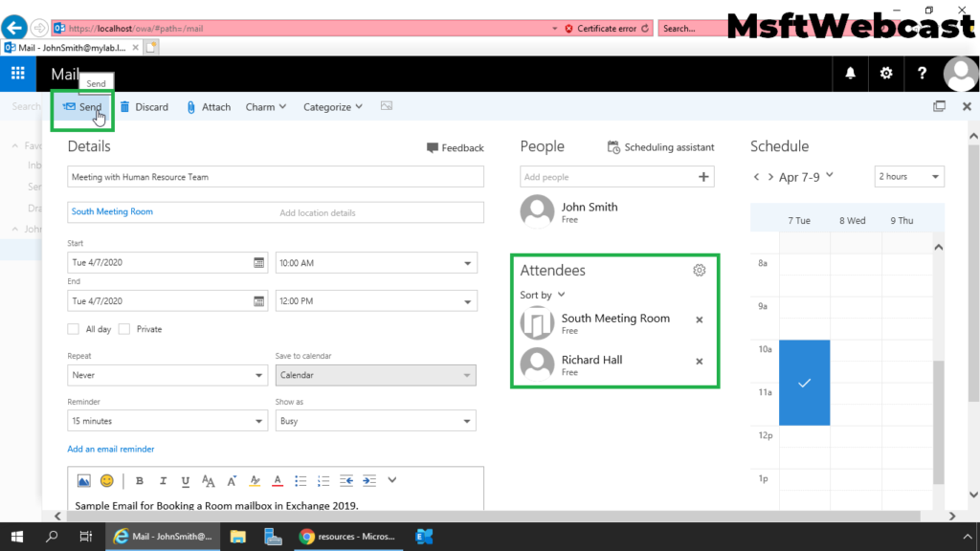The image size is (980, 551).
Task: Open the Sort by dropdown
Action: point(542,295)
